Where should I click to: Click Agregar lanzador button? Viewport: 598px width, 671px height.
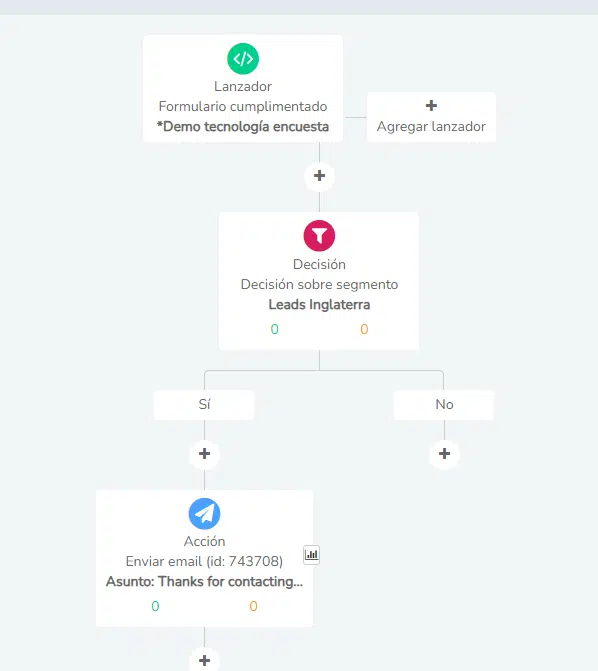click(x=431, y=117)
